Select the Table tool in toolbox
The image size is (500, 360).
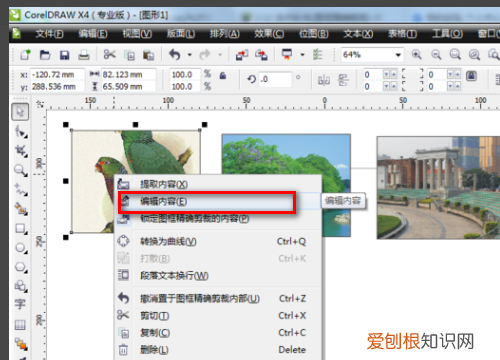click(x=20, y=325)
